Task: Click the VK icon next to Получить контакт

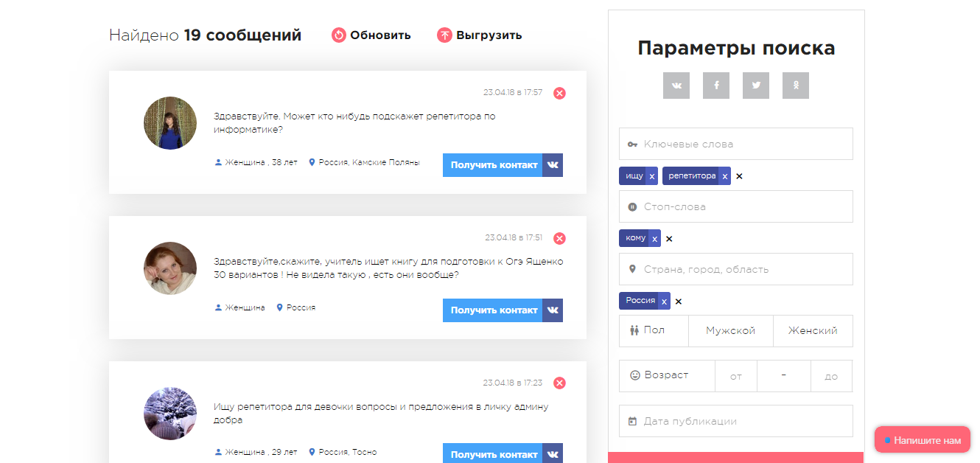Action: coord(553,165)
